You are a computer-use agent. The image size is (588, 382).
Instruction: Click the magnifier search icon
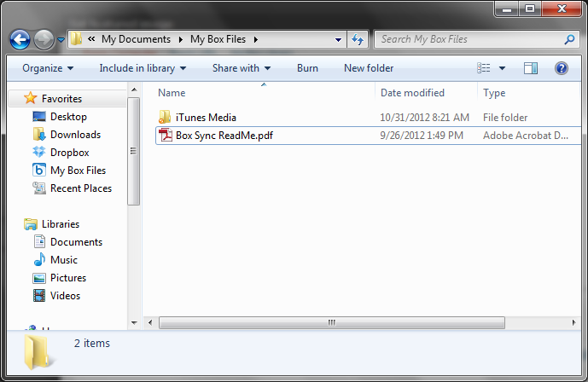[569, 39]
